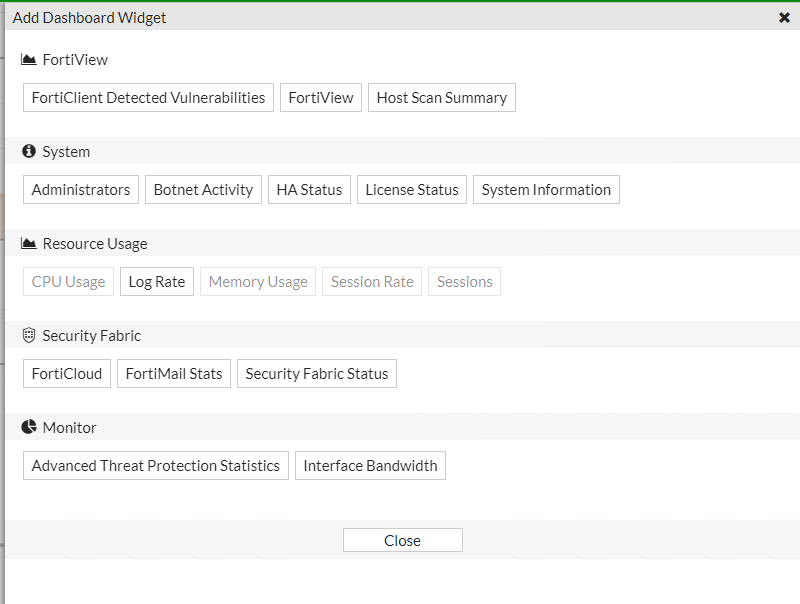Click the Add Dashboard Widget title
This screenshot has height=604, width=800.
point(89,18)
